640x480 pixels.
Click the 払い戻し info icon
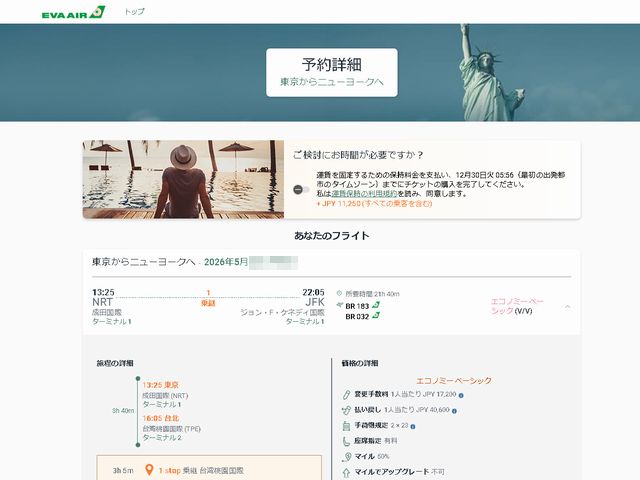(453, 410)
